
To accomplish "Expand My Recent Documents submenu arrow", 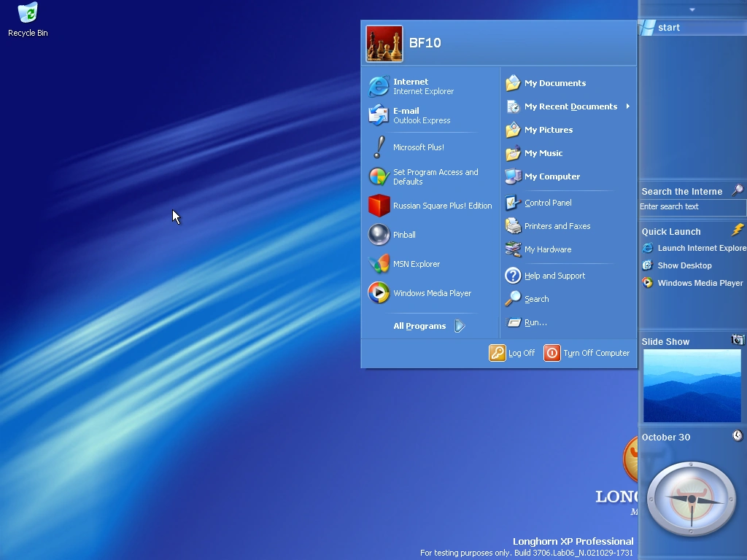I will 628,106.
